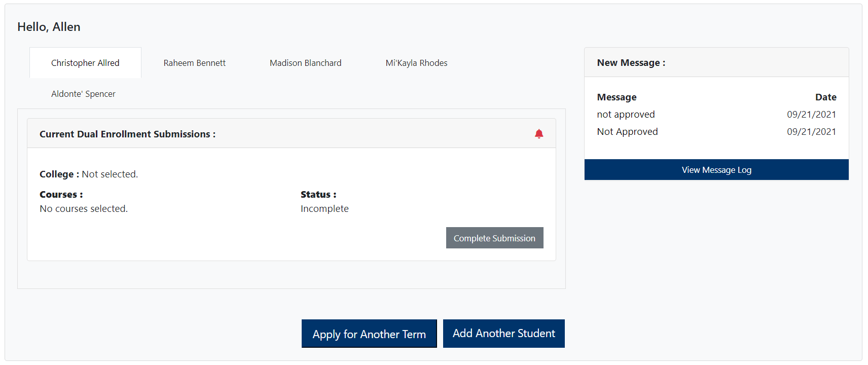Click the Current Dual Enrollment Submissions heading
This screenshot has width=868, height=365.
(127, 134)
